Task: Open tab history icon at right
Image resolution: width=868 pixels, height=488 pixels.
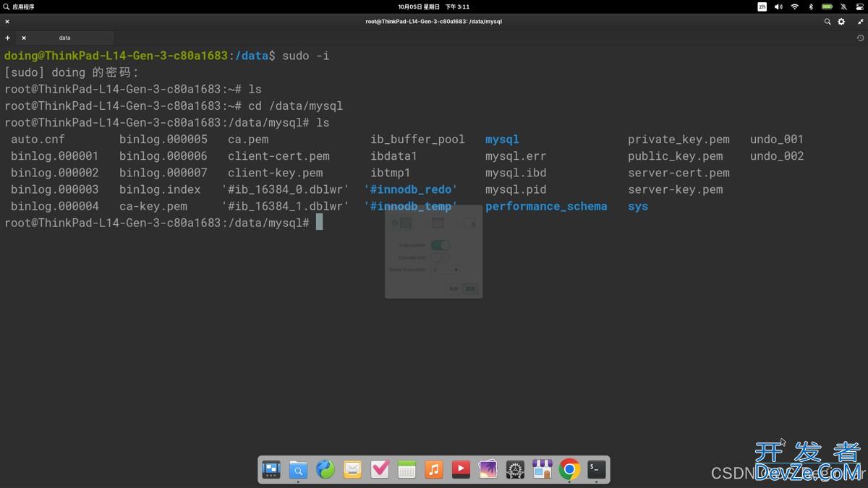Action: pyautogui.click(x=860, y=38)
